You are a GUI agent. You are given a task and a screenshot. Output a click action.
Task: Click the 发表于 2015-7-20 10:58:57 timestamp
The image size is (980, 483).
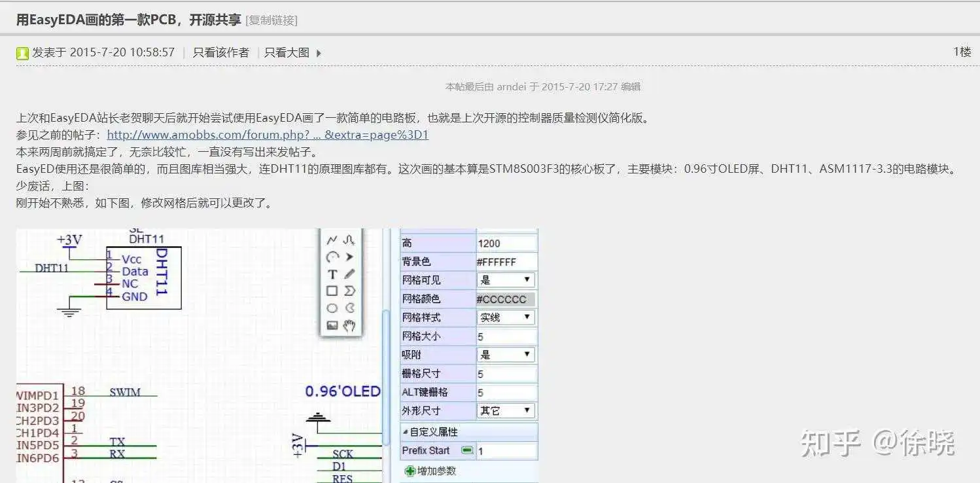point(103,53)
